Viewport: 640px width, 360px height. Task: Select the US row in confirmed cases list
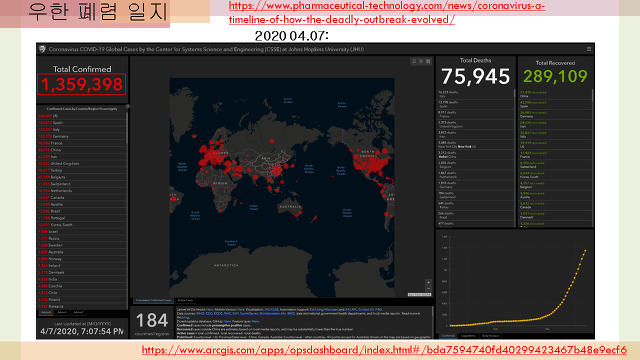[x=82, y=116]
